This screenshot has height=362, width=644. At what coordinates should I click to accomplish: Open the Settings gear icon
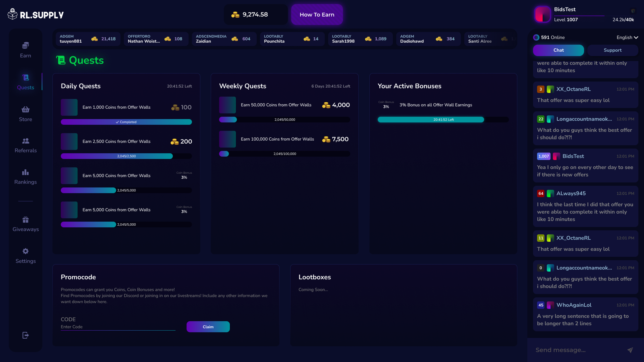[25, 251]
